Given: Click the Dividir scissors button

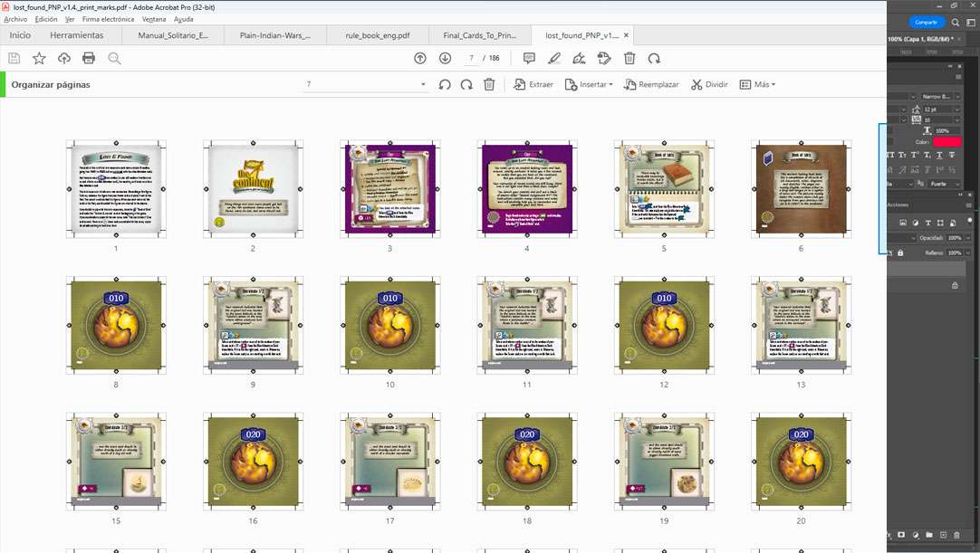Looking at the screenshot, I should click(x=709, y=84).
